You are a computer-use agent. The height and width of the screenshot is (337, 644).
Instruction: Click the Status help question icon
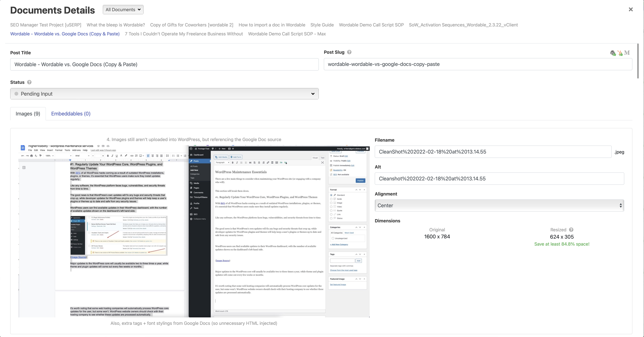pyautogui.click(x=29, y=82)
